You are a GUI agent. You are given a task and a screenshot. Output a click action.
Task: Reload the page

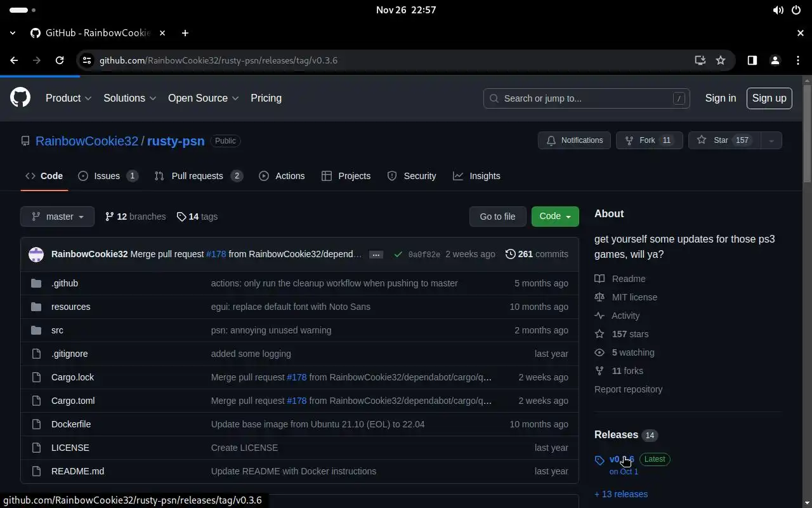coord(60,60)
